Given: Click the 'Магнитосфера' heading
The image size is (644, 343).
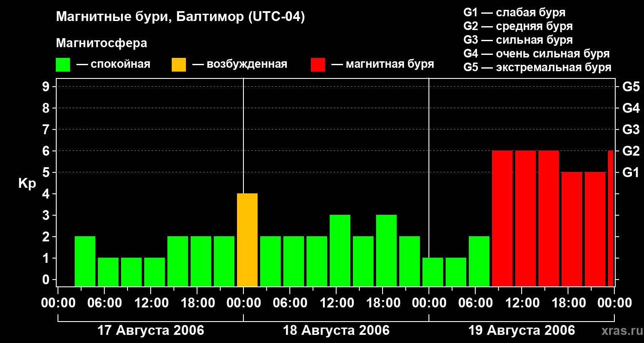Looking at the screenshot, I should click(x=101, y=43).
